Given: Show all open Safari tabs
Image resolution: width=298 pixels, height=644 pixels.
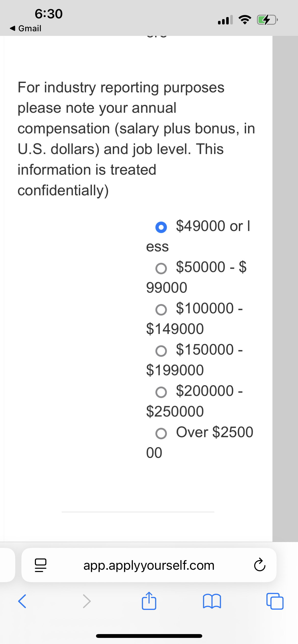Looking at the screenshot, I should click(x=275, y=601).
